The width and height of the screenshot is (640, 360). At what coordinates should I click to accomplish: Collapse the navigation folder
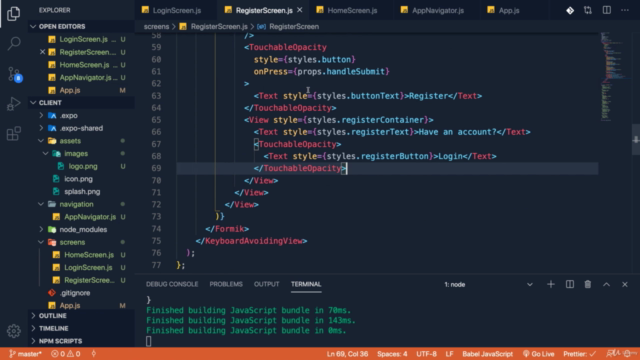pyautogui.click(x=82, y=204)
